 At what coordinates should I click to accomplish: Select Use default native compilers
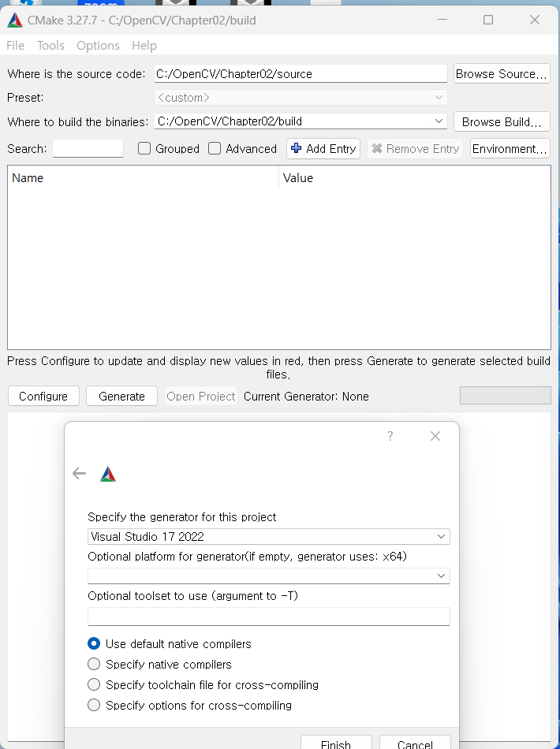coord(94,644)
